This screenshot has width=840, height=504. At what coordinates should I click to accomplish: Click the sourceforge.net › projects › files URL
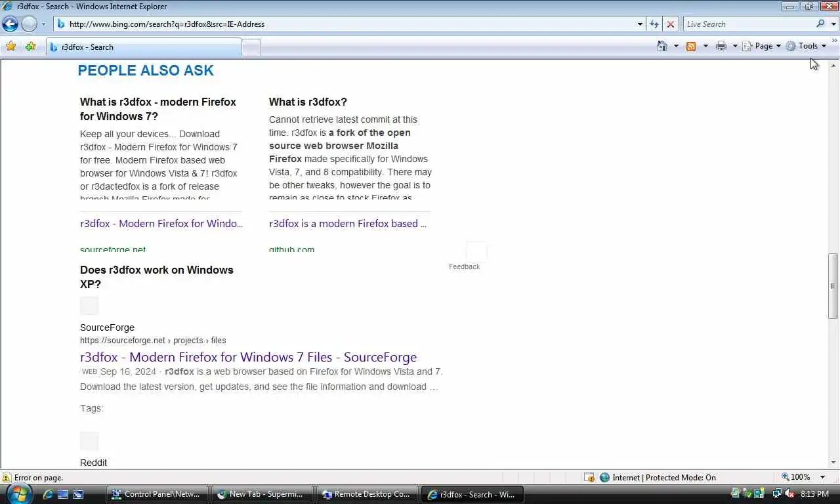(x=153, y=340)
